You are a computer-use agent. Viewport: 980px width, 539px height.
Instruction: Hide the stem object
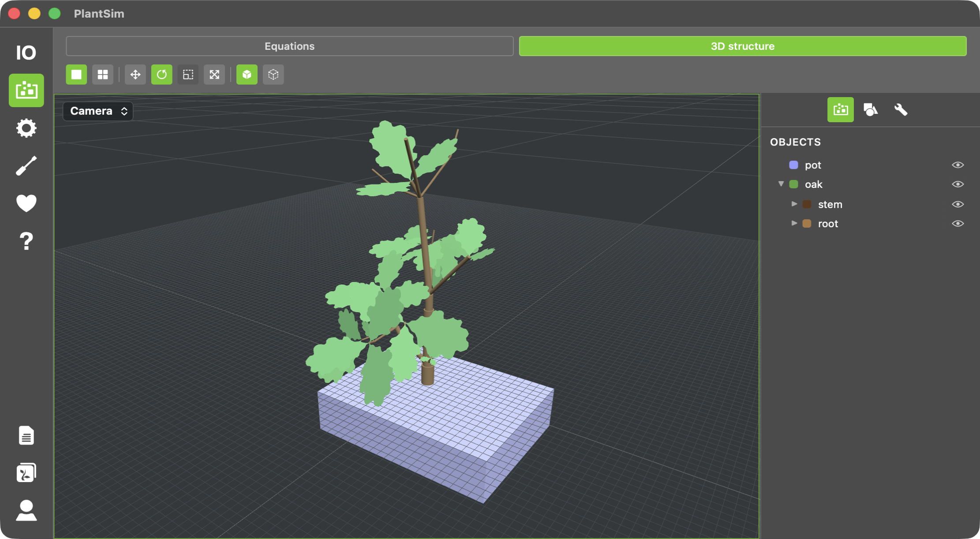click(x=958, y=204)
